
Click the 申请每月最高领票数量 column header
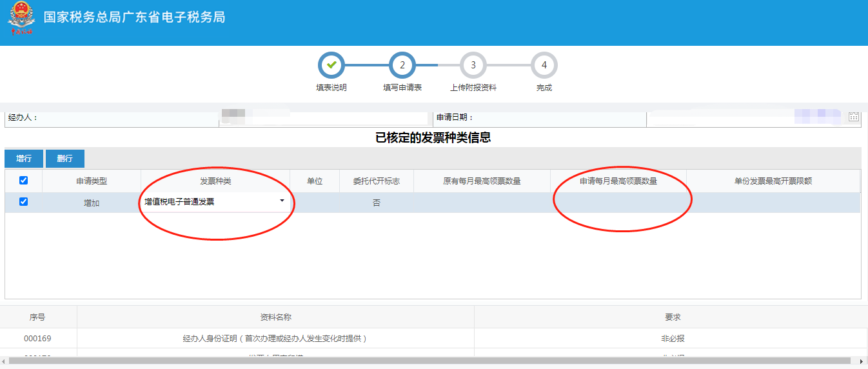tap(618, 181)
